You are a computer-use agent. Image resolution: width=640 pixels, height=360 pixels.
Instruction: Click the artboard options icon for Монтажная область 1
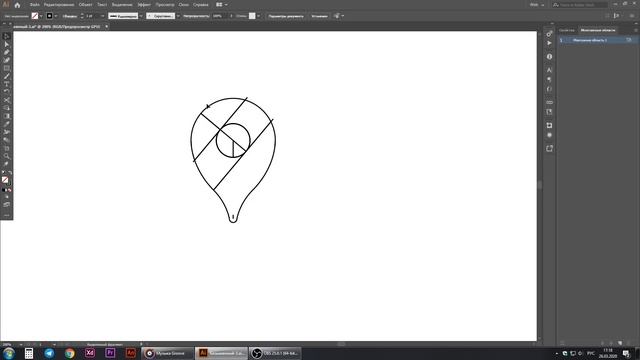click(629, 40)
